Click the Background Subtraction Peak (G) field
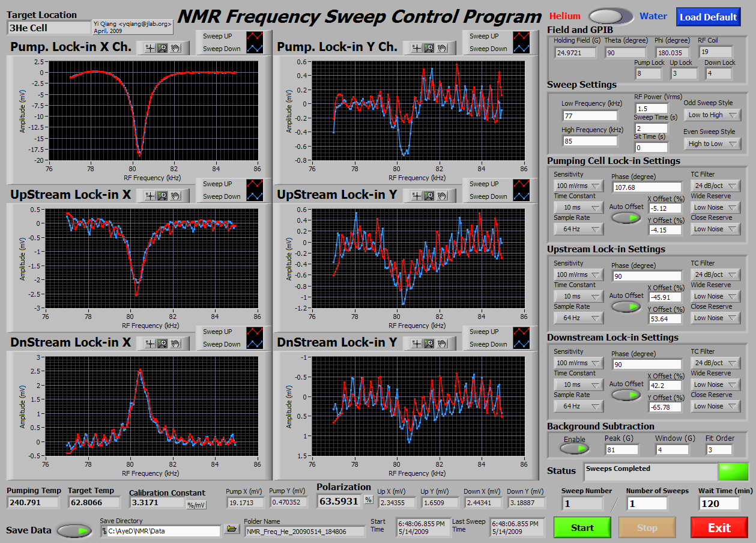The width and height of the screenshot is (756, 543). (621, 449)
